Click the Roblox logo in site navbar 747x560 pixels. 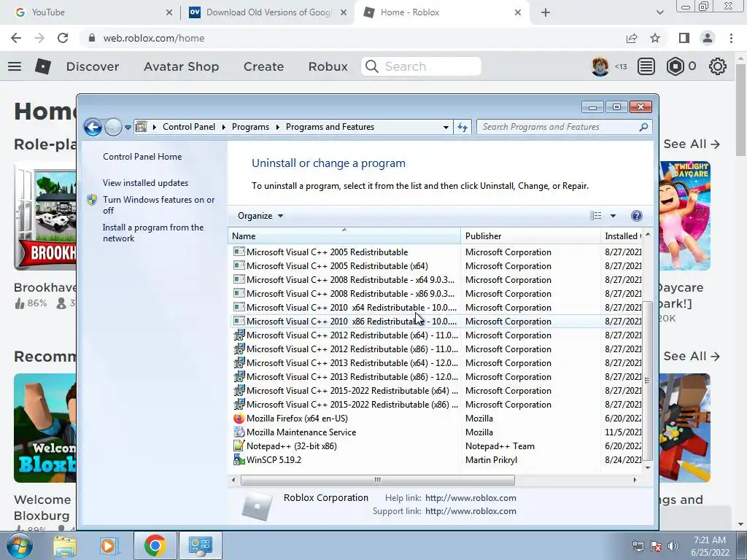tap(43, 66)
